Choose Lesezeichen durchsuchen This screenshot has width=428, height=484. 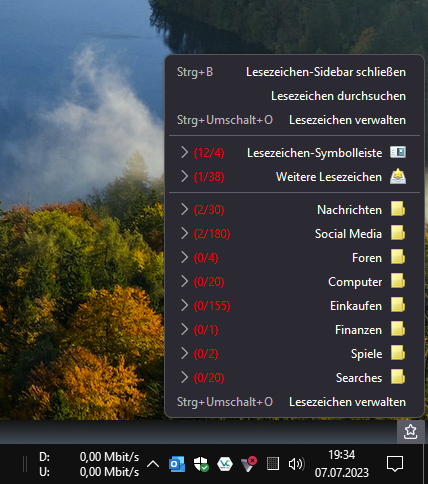tap(294, 96)
